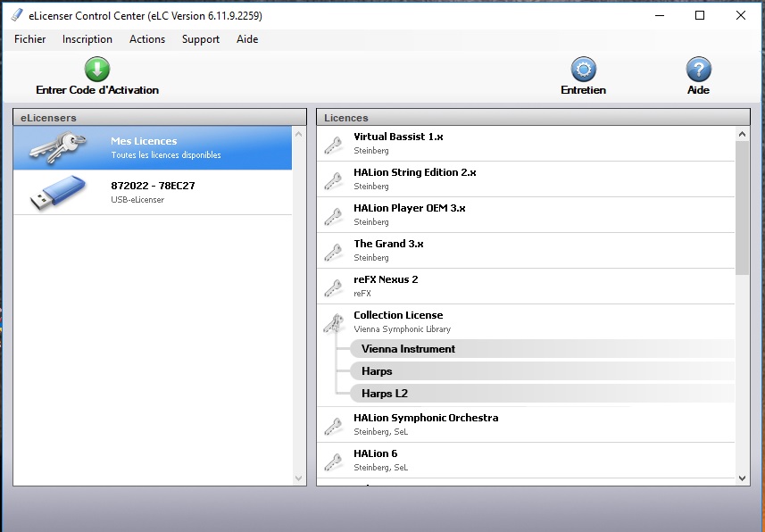The width and height of the screenshot is (765, 532).
Task: Click the key icon beside The Grand 3.x
Action: pos(333,252)
